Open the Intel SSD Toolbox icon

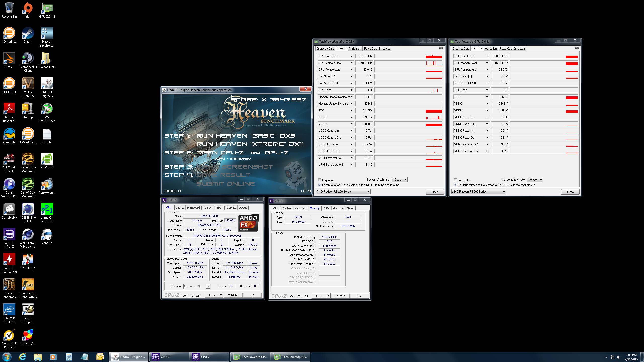[9, 313]
